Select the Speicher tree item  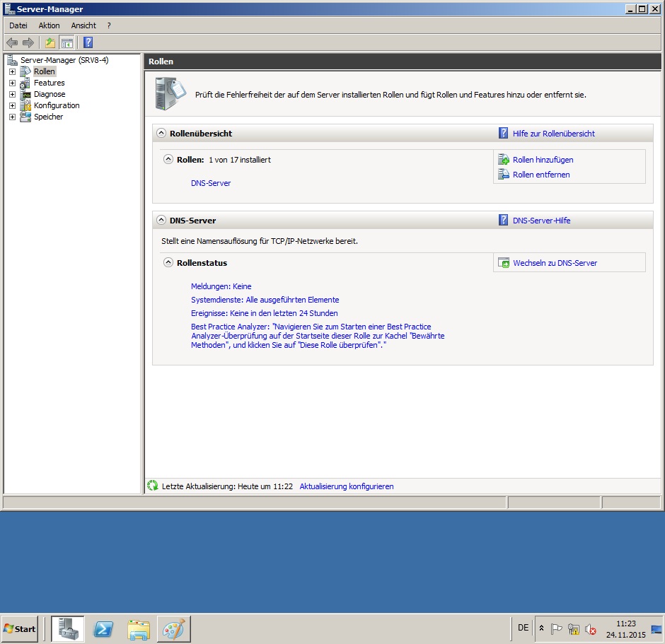coord(48,117)
